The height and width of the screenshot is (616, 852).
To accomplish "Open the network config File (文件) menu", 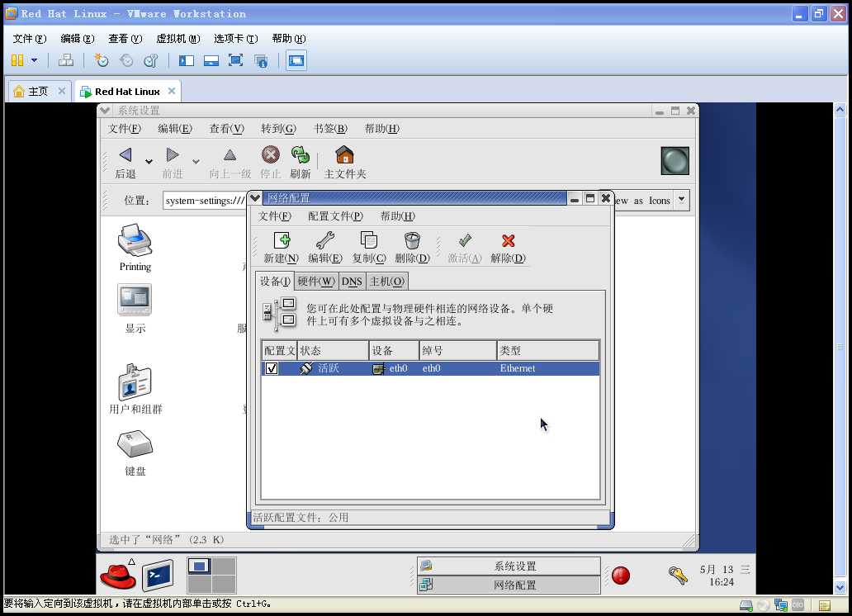I will (x=274, y=216).
